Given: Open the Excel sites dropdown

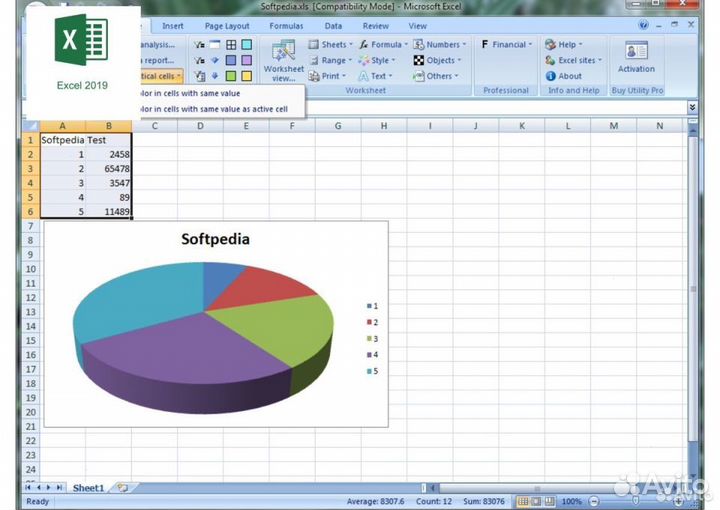Looking at the screenshot, I should click(573, 60).
